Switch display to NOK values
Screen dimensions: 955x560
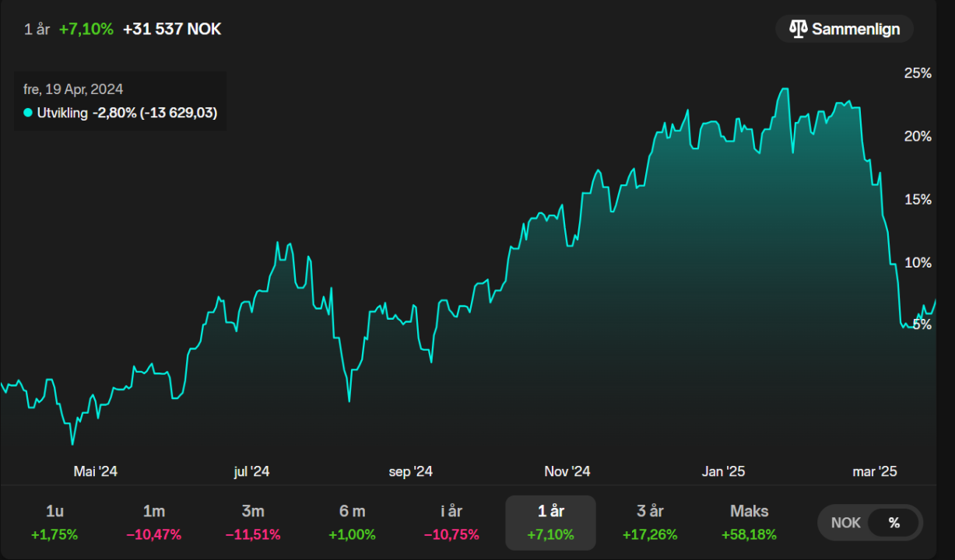pos(845,523)
